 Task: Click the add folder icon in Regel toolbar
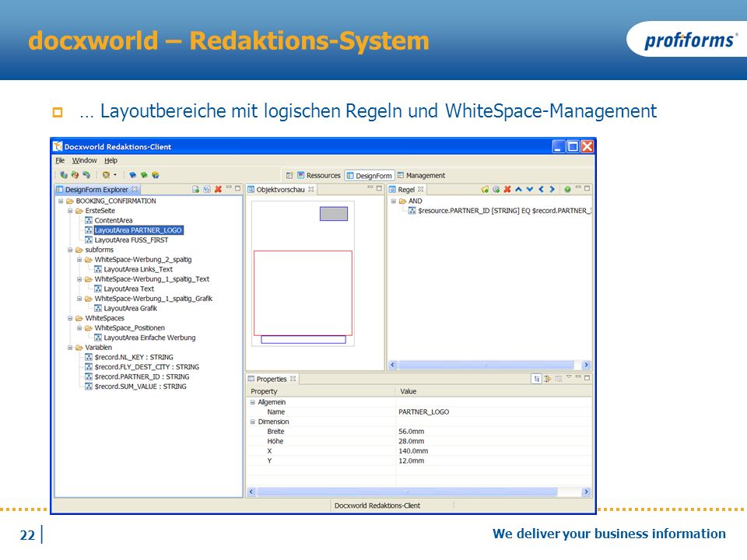(485, 190)
